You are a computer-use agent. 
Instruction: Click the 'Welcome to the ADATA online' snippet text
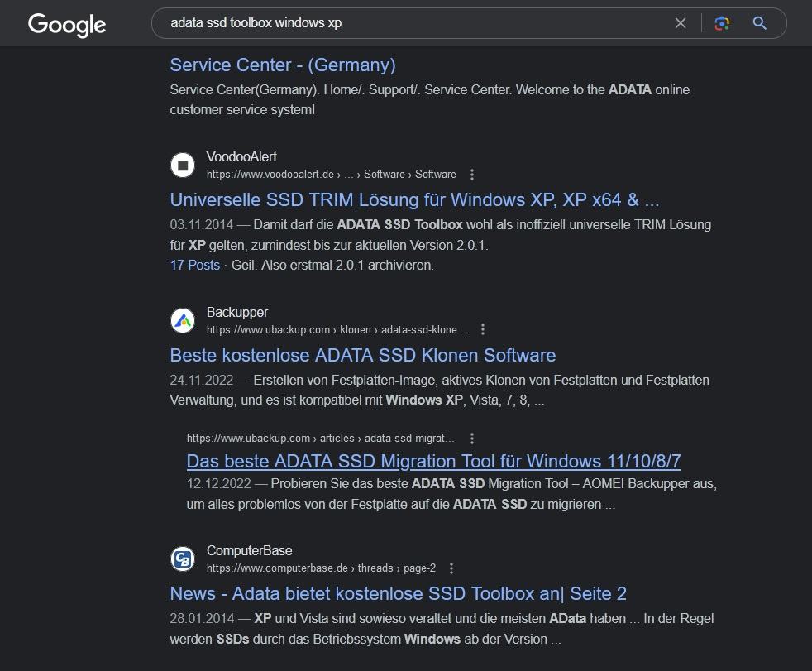point(603,90)
